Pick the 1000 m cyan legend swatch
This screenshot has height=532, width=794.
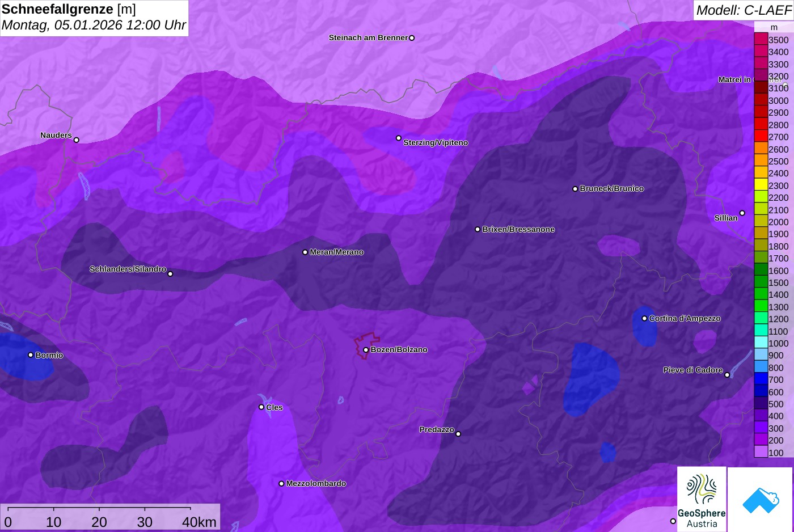tap(761, 343)
